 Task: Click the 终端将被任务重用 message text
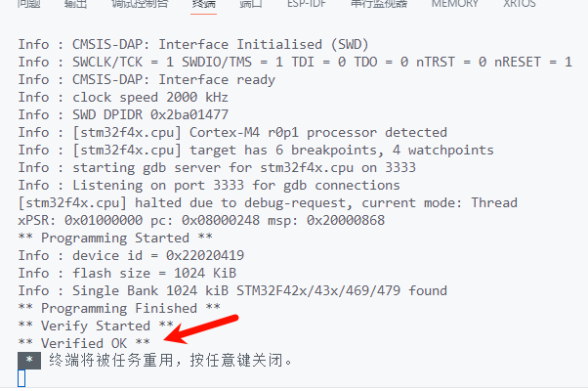pos(171,361)
